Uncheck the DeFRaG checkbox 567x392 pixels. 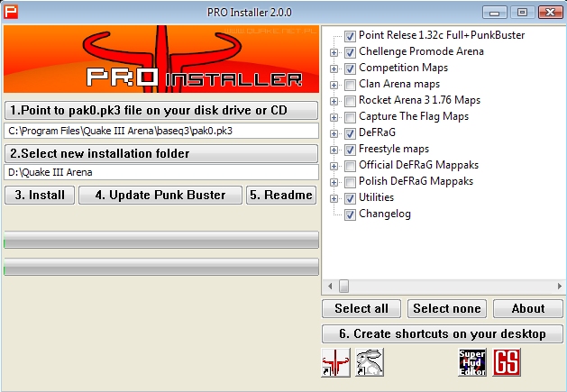coord(350,133)
